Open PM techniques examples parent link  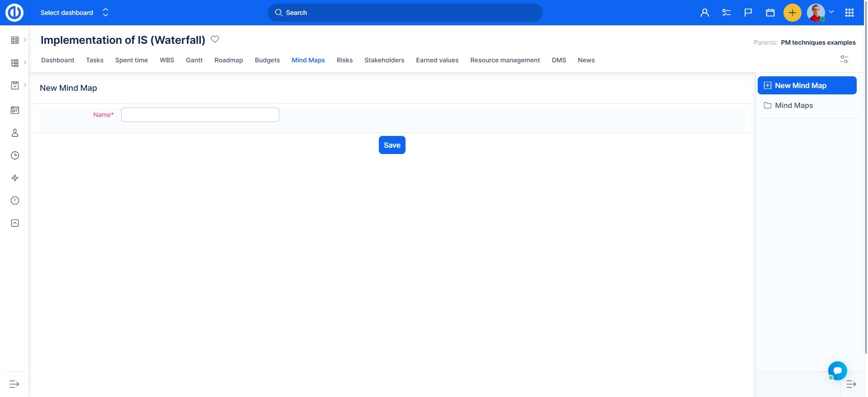click(x=818, y=42)
